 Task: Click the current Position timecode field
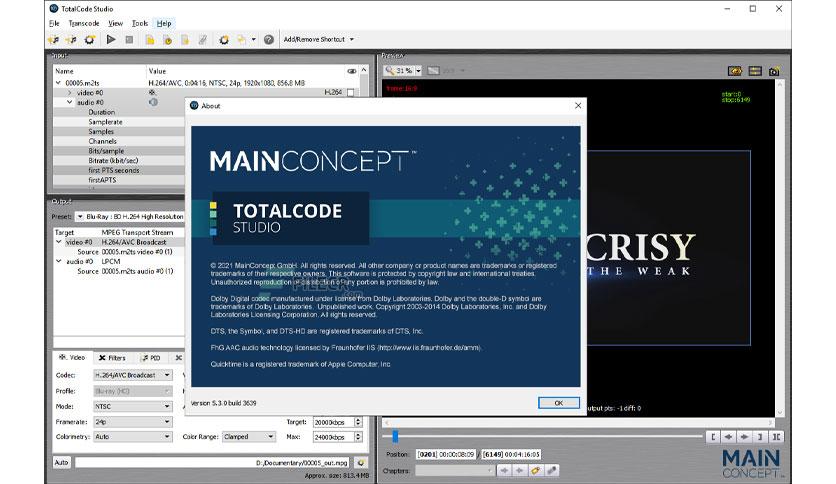[446, 454]
